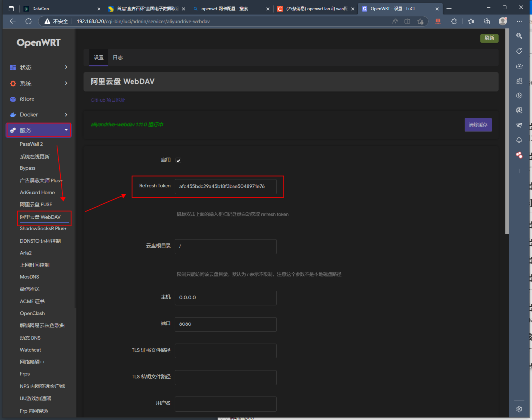The width and height of the screenshot is (532, 420).
Task: Open AdGuard Home service
Action: (37, 193)
